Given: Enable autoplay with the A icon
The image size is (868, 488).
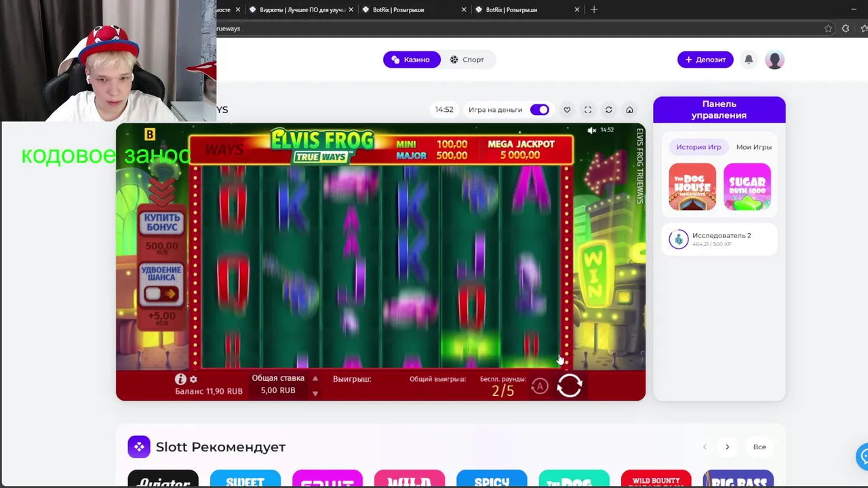Looking at the screenshot, I should (x=540, y=386).
